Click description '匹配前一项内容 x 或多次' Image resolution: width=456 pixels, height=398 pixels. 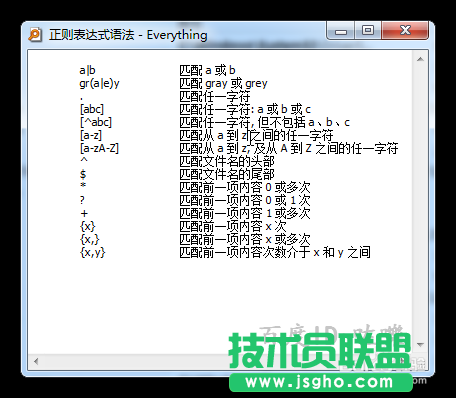[245, 239]
